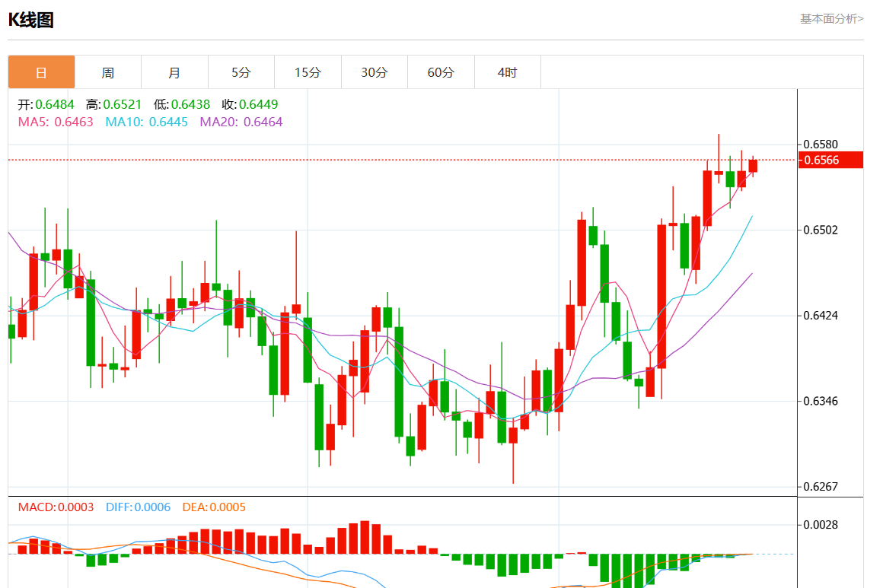Open the 15分 interval tab

308,72
